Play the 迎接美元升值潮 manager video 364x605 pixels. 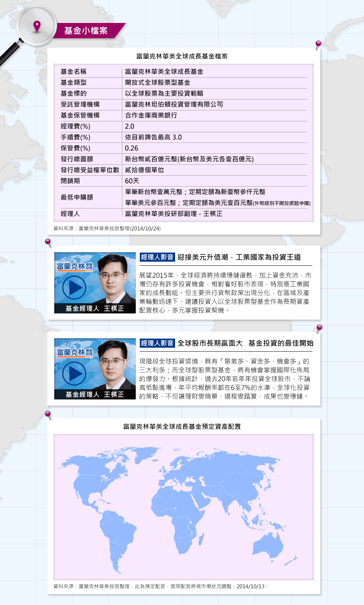74,288
